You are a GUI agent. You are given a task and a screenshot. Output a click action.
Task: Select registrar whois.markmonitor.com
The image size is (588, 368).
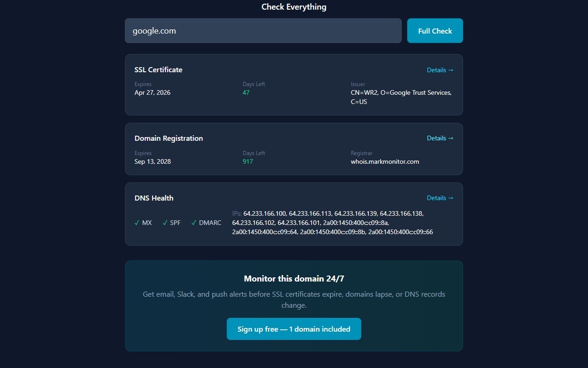385,161
